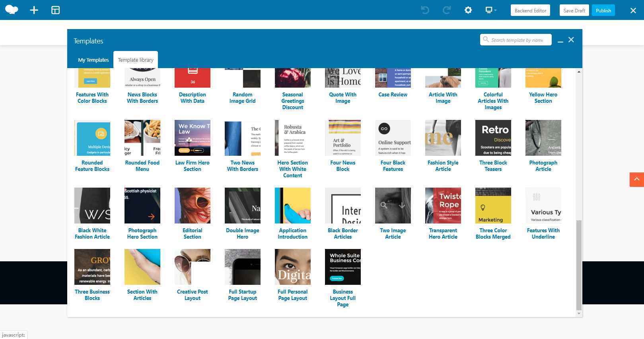644x339 pixels.
Task: Choose Law Firm Hero Section thumbnail
Action: click(x=193, y=138)
